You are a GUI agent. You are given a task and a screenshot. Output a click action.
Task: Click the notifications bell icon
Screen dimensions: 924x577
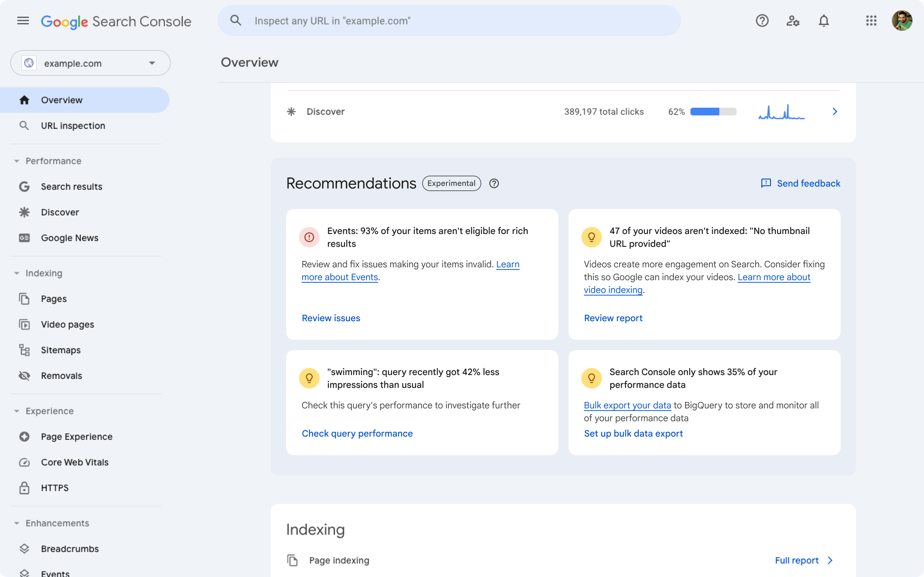pos(823,20)
